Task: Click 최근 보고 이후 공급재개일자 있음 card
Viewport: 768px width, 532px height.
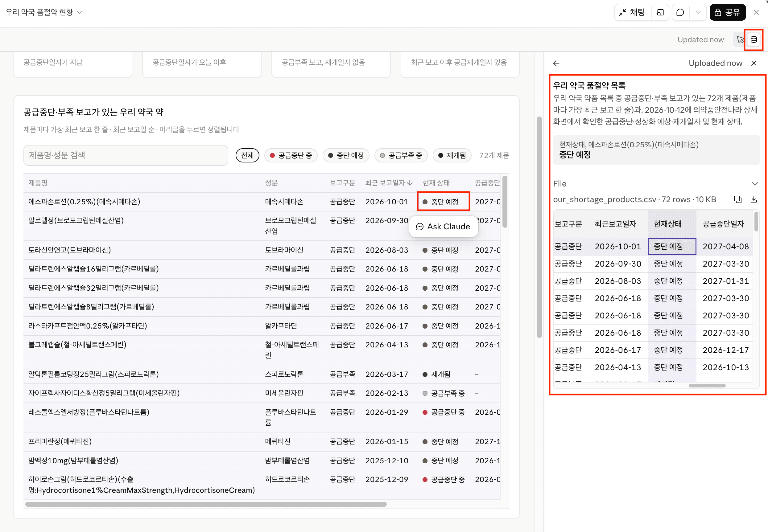Action: (460, 64)
